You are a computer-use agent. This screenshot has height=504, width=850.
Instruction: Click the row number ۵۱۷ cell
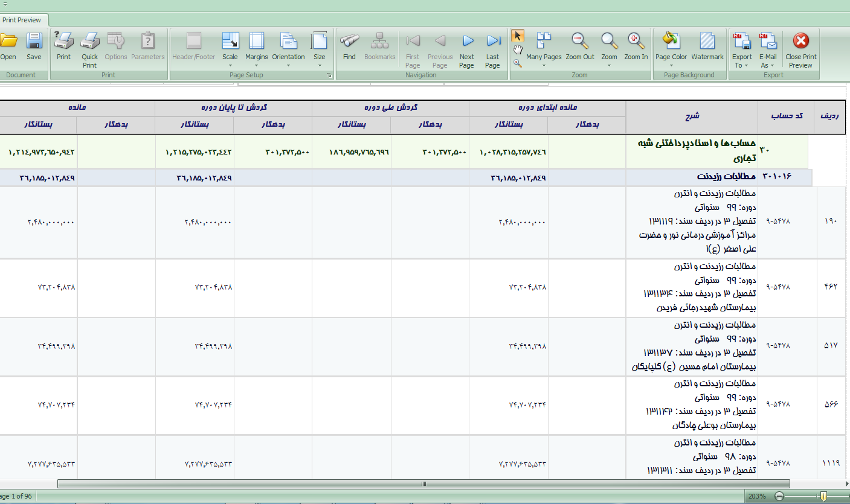[831, 346]
